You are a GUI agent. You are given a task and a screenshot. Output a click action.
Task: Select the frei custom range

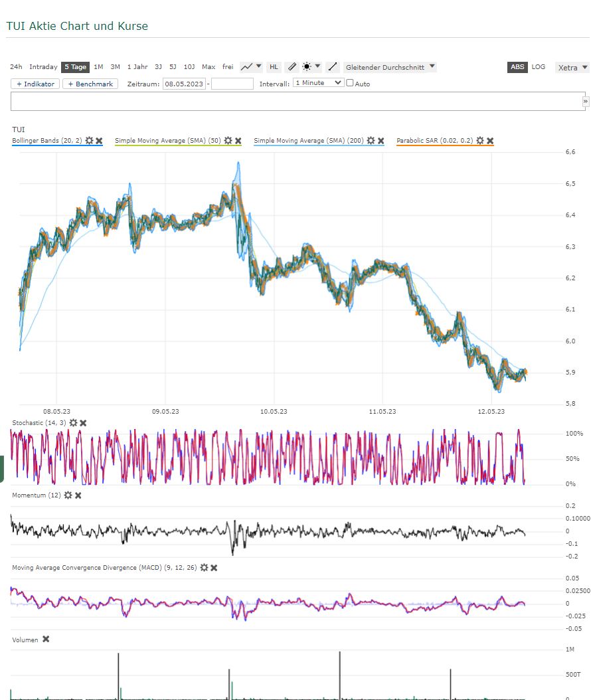pyautogui.click(x=228, y=67)
